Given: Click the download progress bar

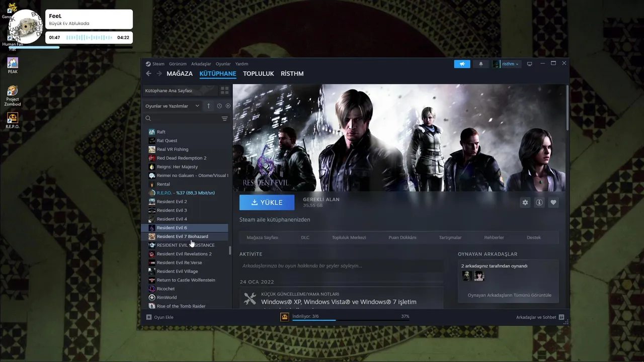Looking at the screenshot, I should [350, 320].
